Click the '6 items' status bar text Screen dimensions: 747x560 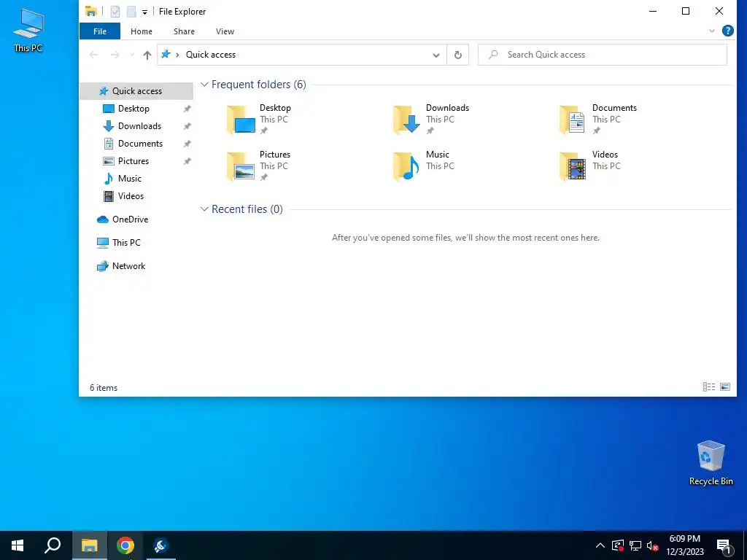104,388
